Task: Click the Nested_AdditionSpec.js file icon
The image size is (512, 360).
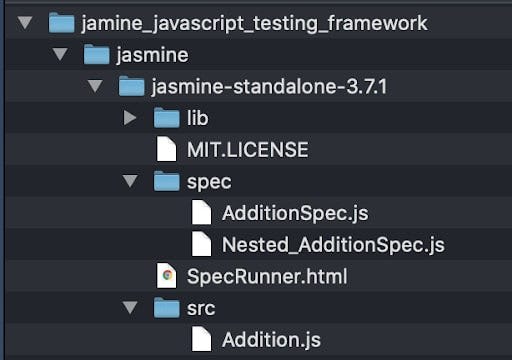Action: tap(202, 244)
